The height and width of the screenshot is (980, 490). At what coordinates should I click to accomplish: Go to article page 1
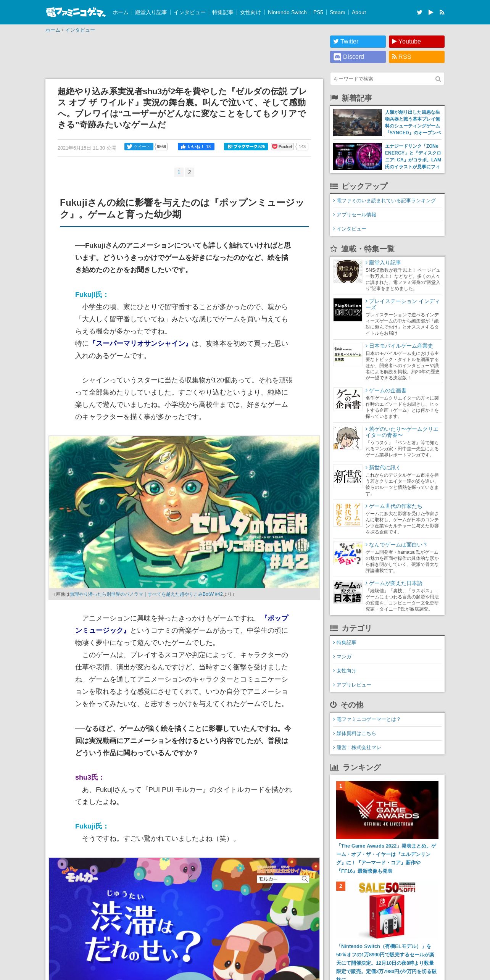(x=179, y=172)
